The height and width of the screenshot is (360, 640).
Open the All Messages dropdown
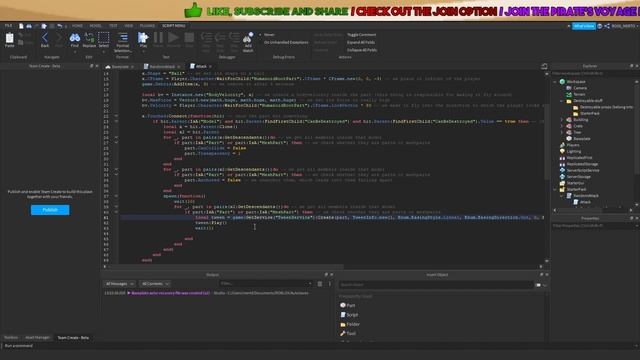pyautogui.click(x=119, y=284)
